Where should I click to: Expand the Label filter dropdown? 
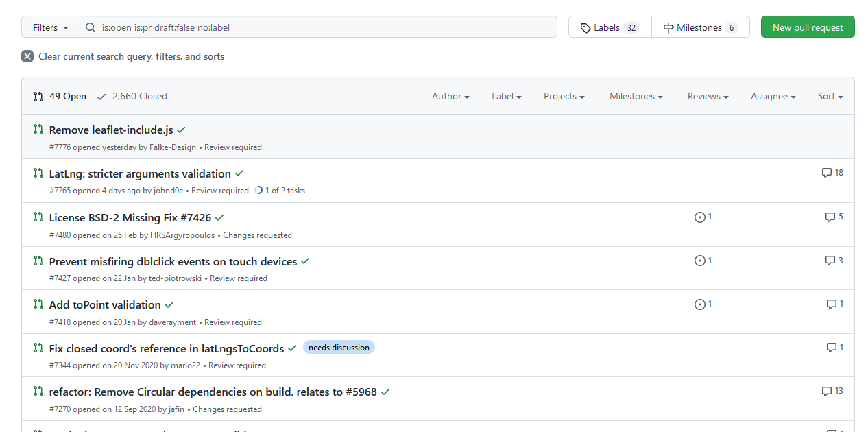pos(507,97)
